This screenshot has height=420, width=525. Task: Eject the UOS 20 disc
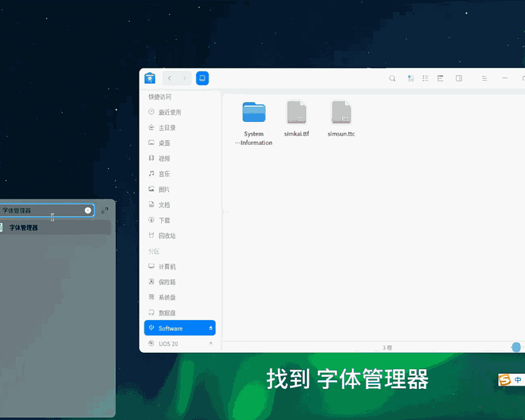point(211,343)
